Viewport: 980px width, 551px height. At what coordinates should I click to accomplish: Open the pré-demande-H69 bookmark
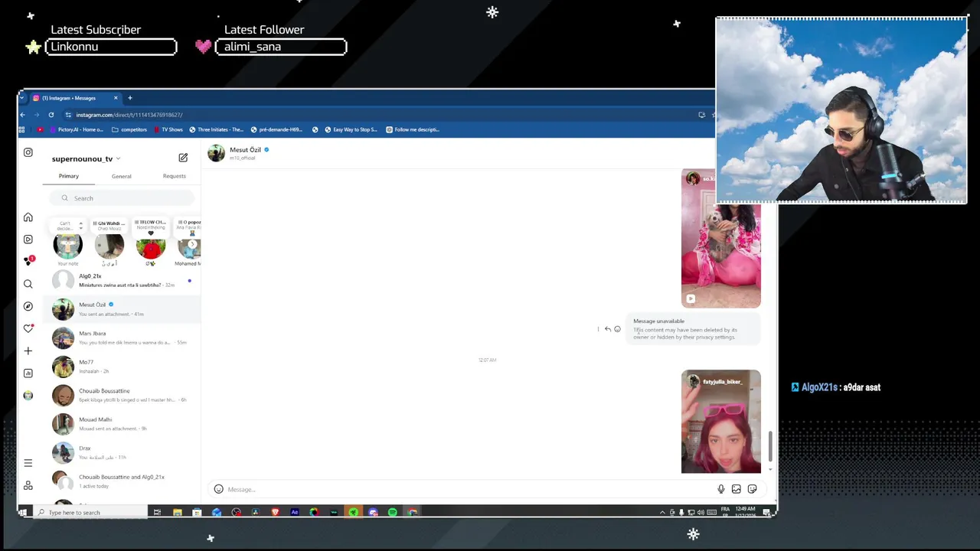pos(276,129)
